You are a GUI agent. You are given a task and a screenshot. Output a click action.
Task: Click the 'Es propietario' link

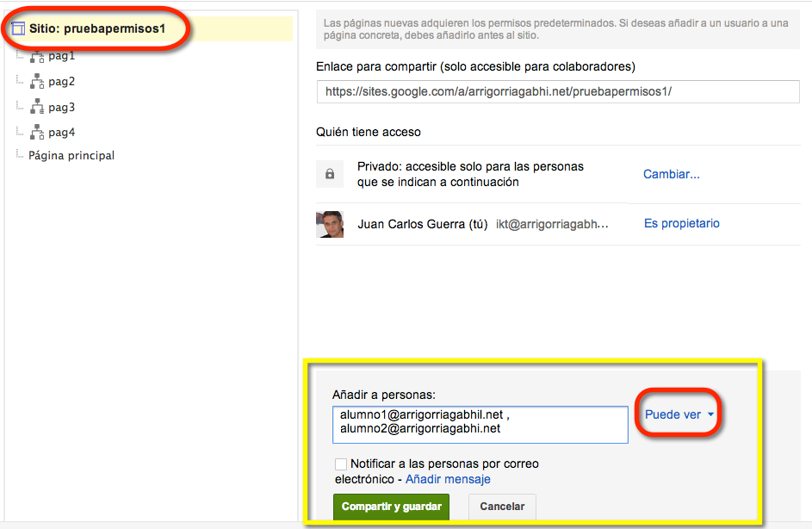(x=681, y=223)
